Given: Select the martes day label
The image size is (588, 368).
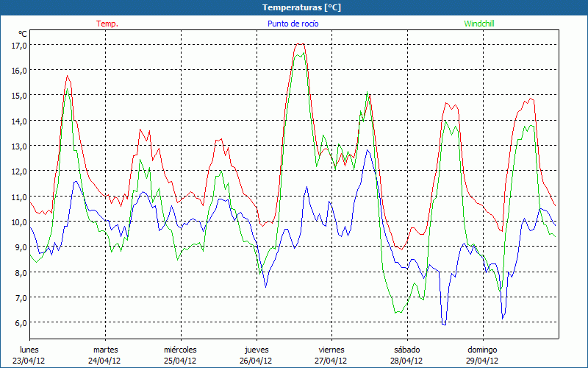Looking at the screenshot, I should click(105, 350).
